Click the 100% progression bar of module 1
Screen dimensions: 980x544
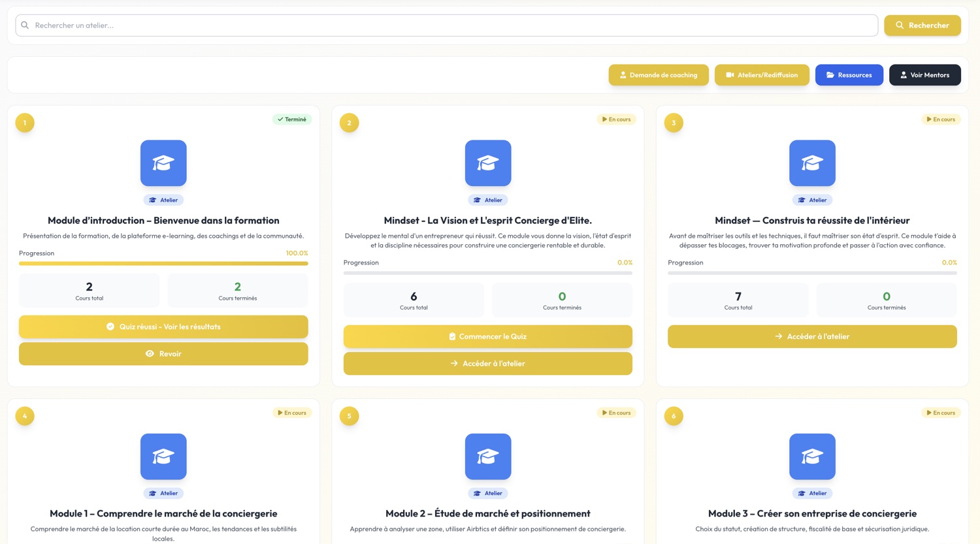point(163,264)
